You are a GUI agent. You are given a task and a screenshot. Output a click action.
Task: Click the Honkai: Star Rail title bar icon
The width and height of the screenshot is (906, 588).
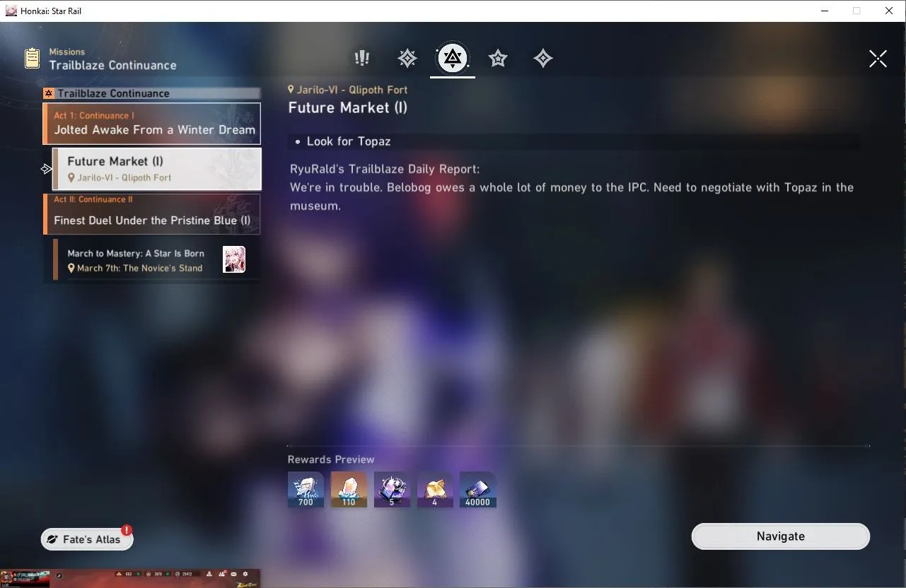pyautogui.click(x=11, y=11)
